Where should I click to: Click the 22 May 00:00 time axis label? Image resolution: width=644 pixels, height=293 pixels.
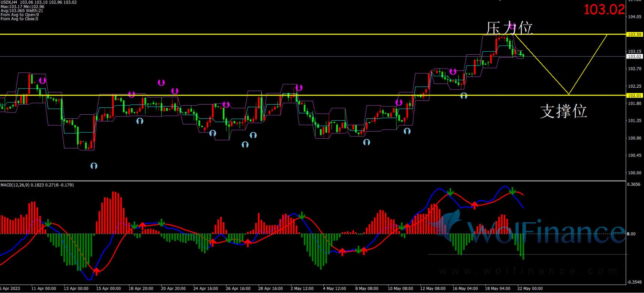coord(530,289)
